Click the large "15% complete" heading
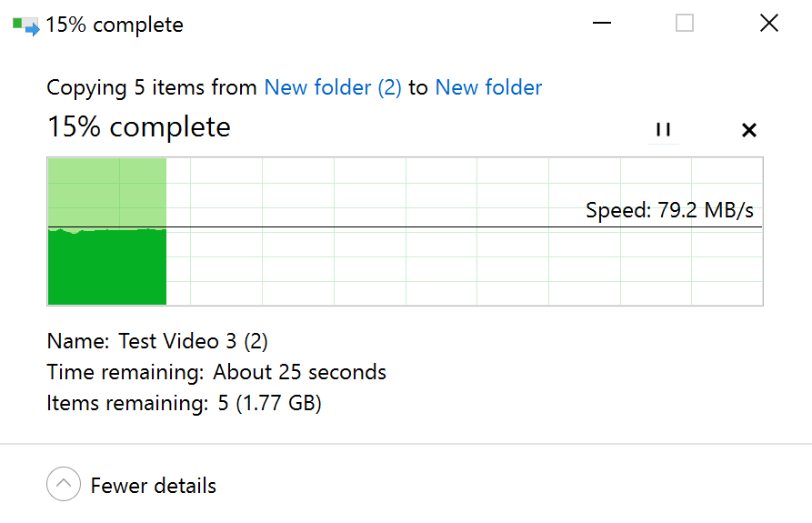Screen dimensions: 812x523 [139, 126]
